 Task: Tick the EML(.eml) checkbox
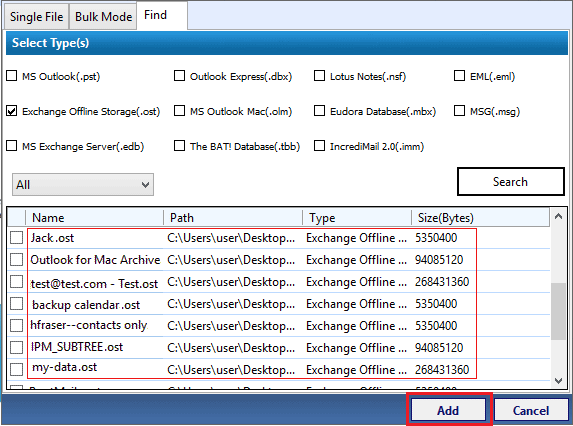point(459,76)
